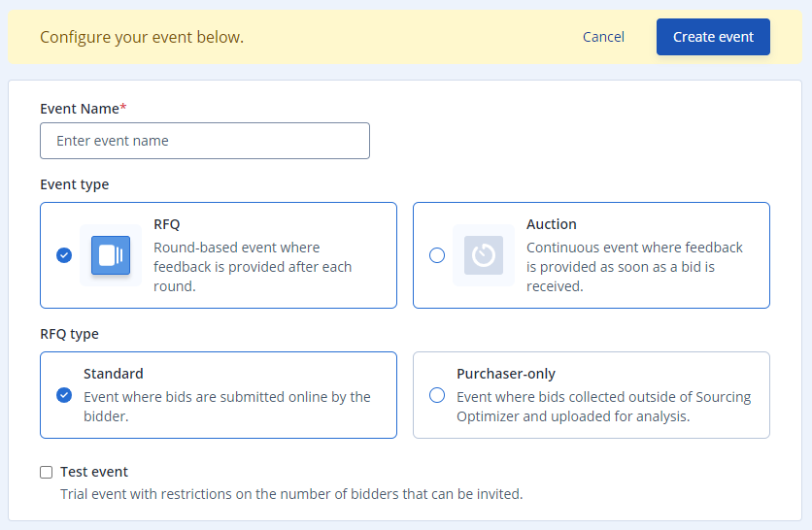The image size is (812, 530).
Task: Cancel the event configuration
Action: tap(603, 37)
